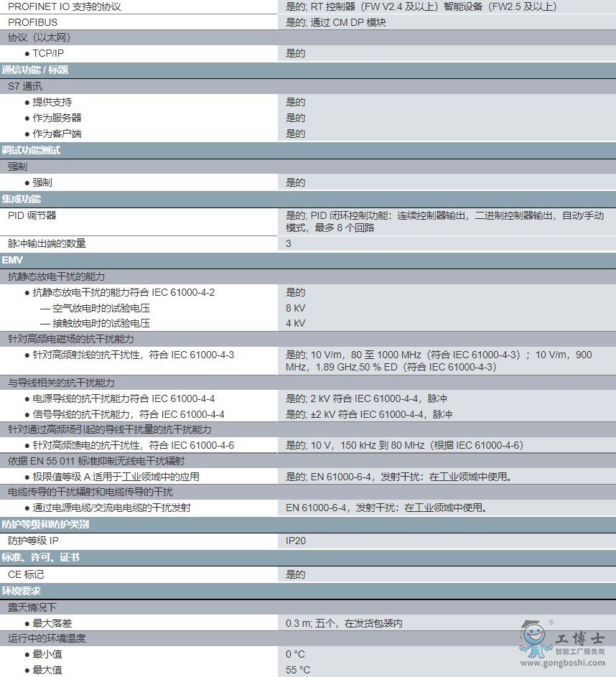This screenshot has height=677, width=616.
Task: Click the '运行中的环境温度' subheading
Action: (47, 638)
